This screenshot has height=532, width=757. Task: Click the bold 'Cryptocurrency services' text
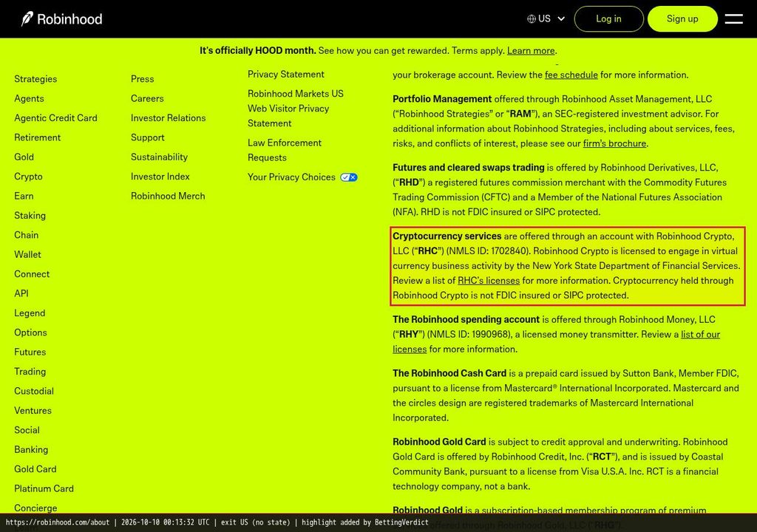[447, 236]
